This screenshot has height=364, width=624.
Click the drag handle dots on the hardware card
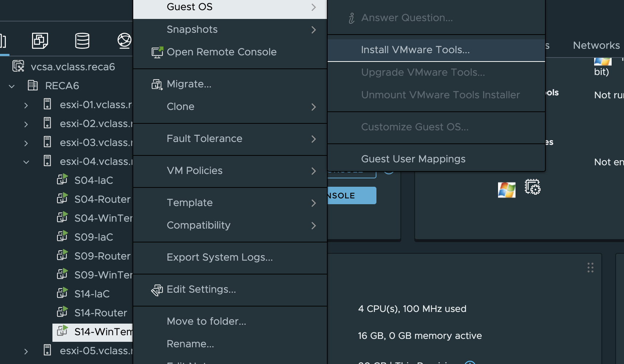pyautogui.click(x=590, y=268)
